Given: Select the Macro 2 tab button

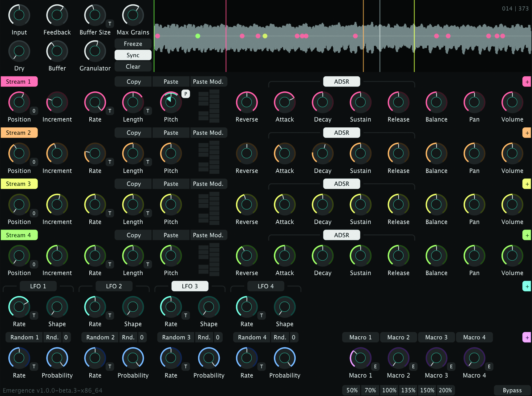Looking at the screenshot, I should coord(399,337).
